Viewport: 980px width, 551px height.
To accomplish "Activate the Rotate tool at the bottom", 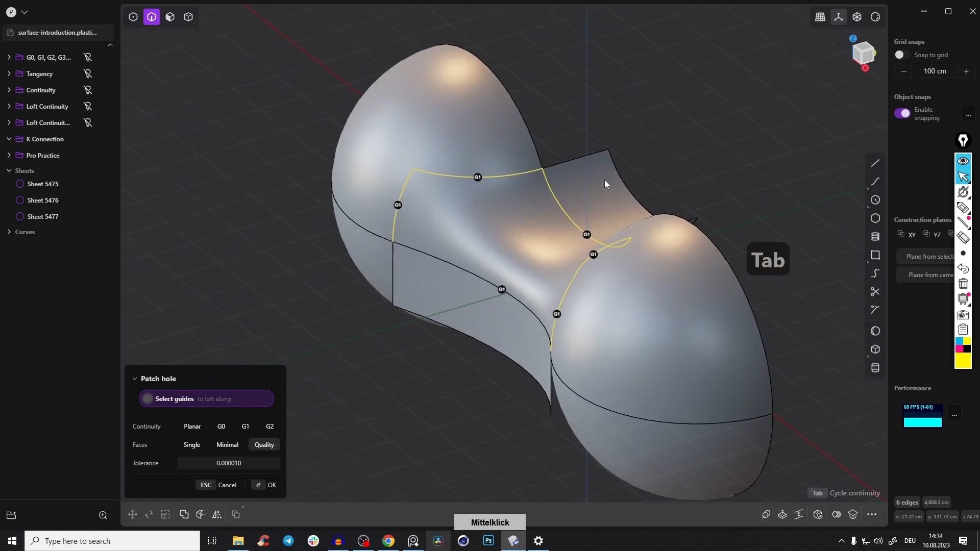I will (149, 515).
